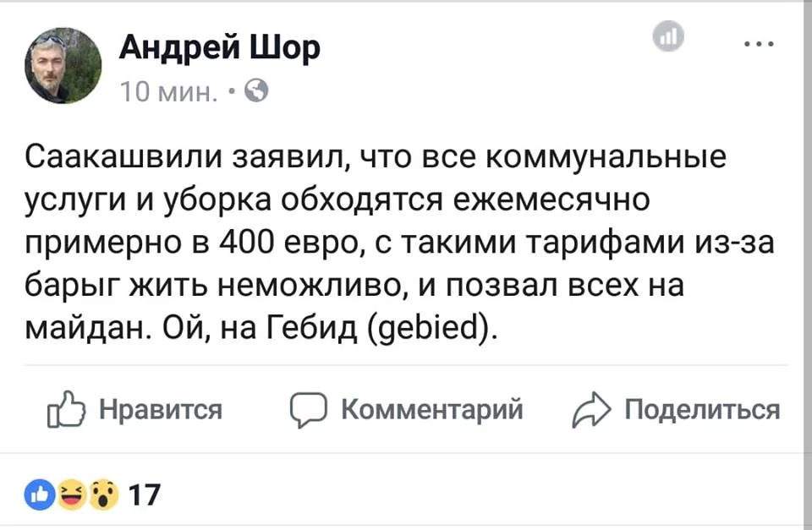Open the three-dot post options menu
The width and height of the screenshot is (812, 530).
point(757,42)
